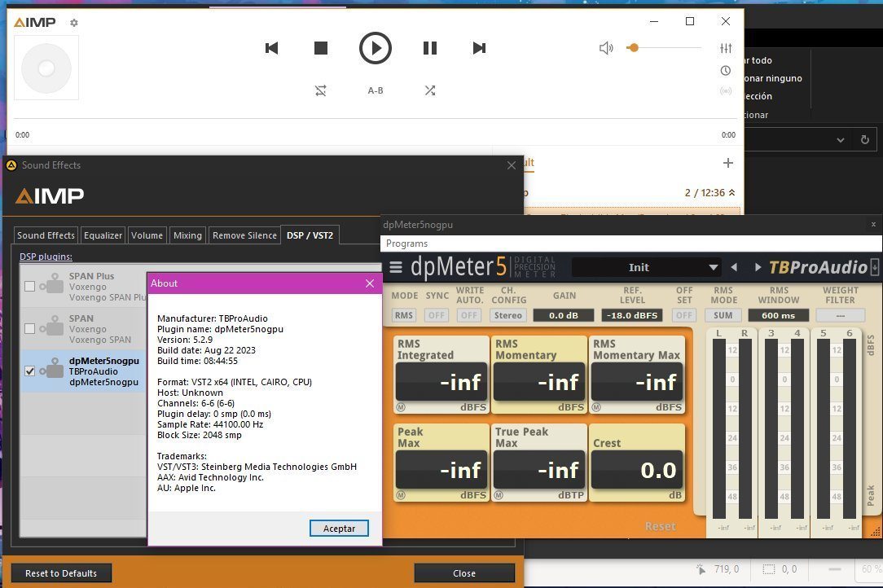
Task: Change CH. CONFIG Stereo setting
Action: [508, 315]
